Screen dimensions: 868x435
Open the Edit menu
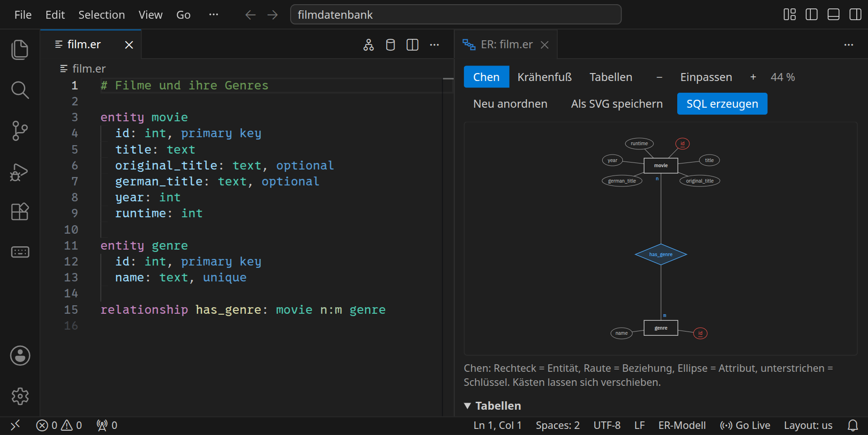pyautogui.click(x=55, y=15)
